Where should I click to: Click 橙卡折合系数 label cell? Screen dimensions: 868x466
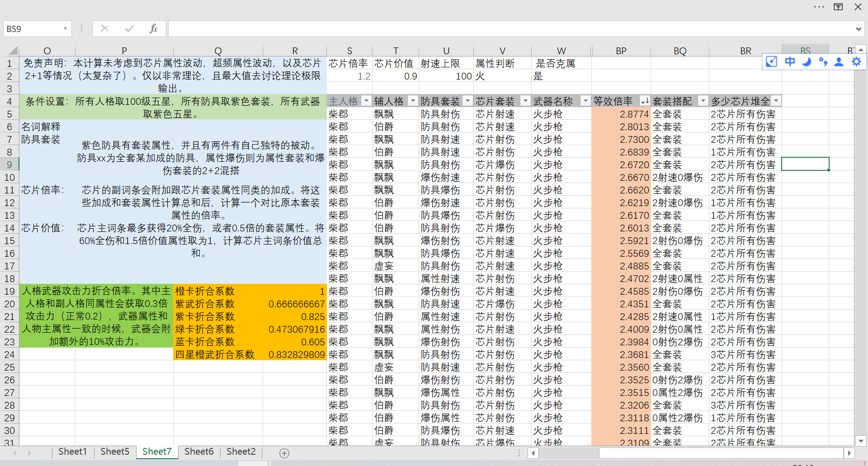point(218,291)
